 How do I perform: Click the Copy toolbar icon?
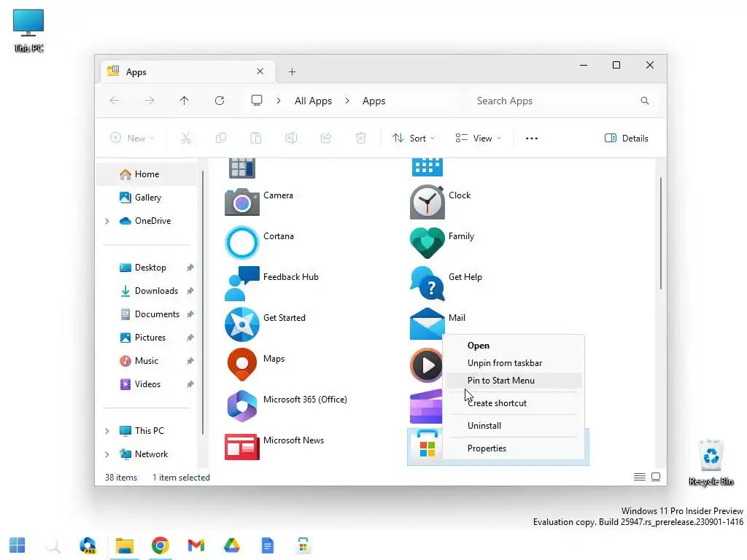(x=221, y=138)
